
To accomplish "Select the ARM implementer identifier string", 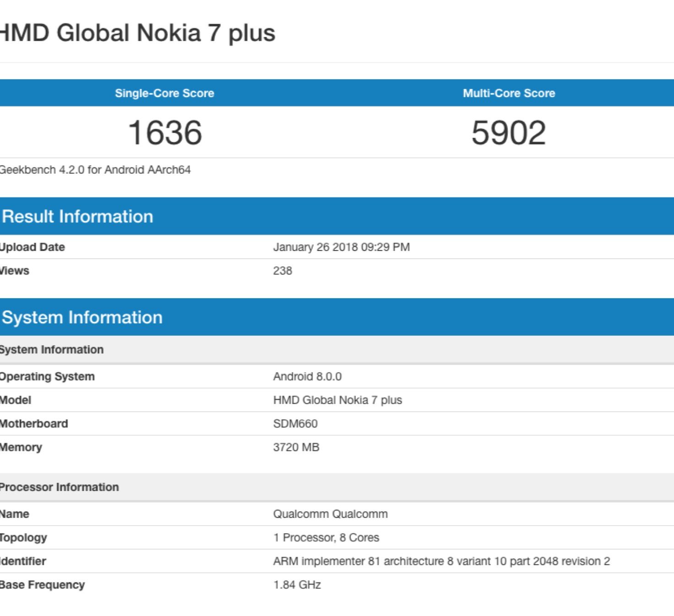I will tap(441, 561).
